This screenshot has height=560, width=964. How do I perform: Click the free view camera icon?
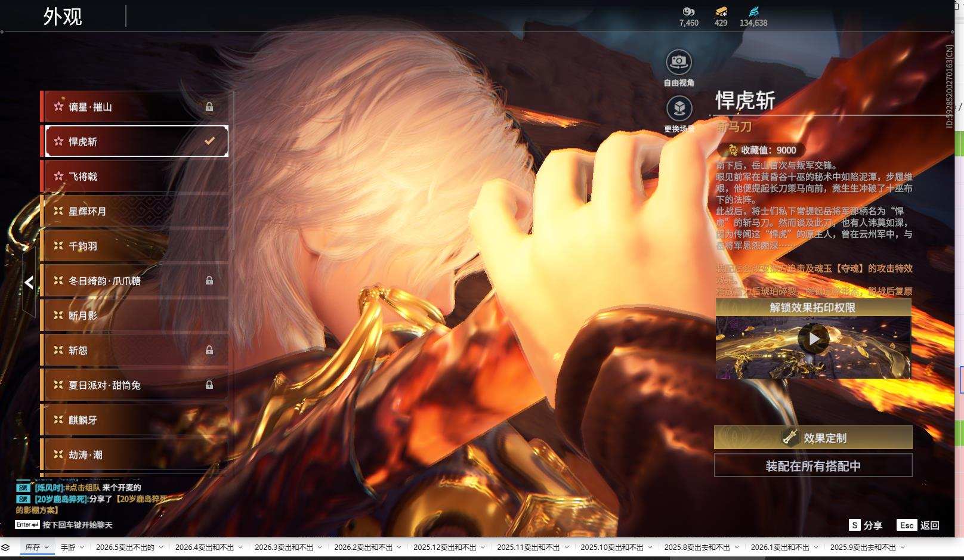(678, 61)
